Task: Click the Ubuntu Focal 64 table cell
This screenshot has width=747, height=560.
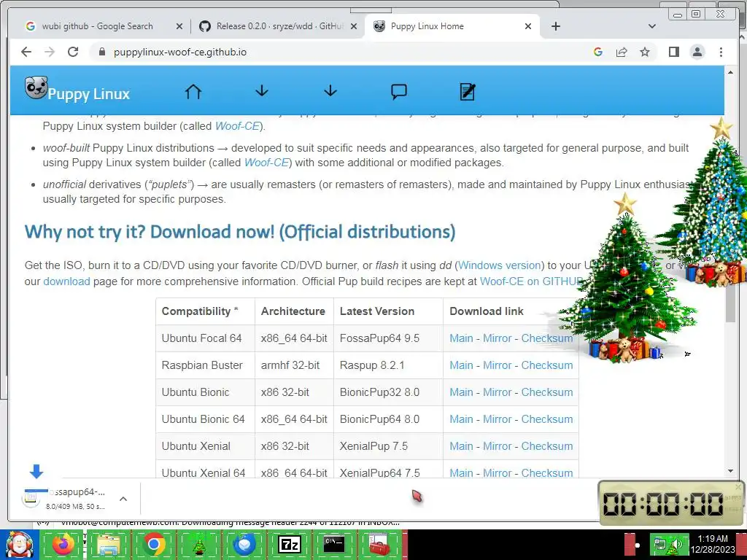Action: pos(205,338)
